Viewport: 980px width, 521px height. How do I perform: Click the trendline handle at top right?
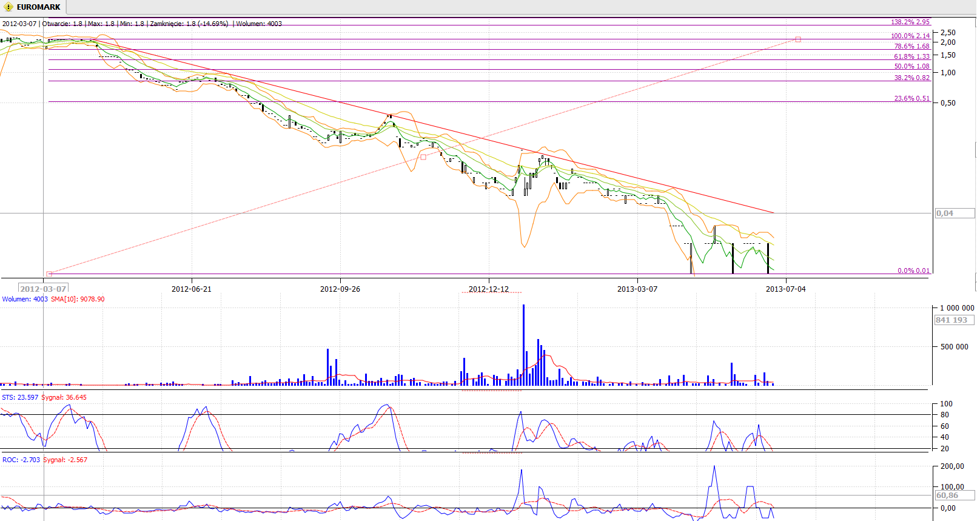[x=798, y=39]
